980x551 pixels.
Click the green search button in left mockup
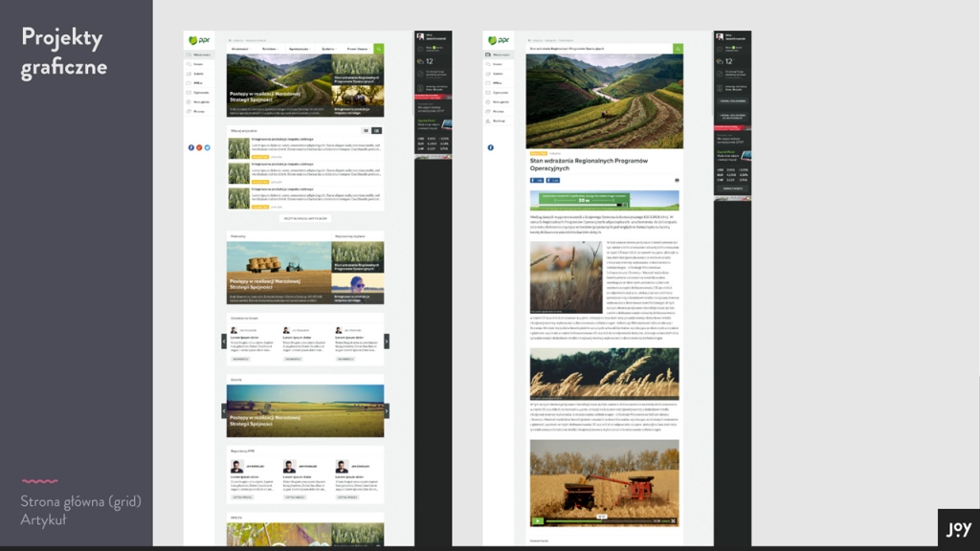(x=379, y=48)
